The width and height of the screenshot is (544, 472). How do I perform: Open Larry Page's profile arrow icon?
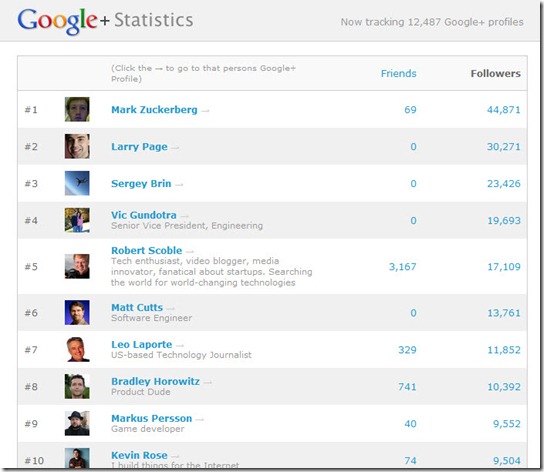tap(175, 148)
